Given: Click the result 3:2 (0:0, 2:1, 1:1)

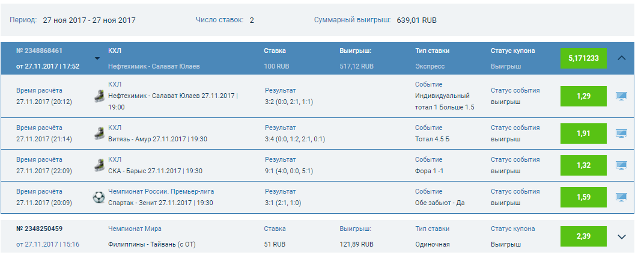Looking at the screenshot, I should [289, 102].
